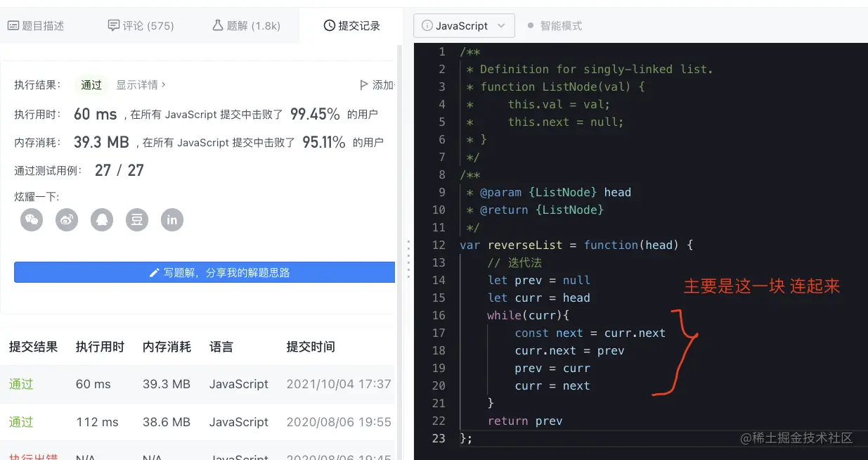Image resolution: width=868 pixels, height=460 pixels.
Task: Click the 38.6 MB cell in submissions table
Action: pyautogui.click(x=167, y=422)
